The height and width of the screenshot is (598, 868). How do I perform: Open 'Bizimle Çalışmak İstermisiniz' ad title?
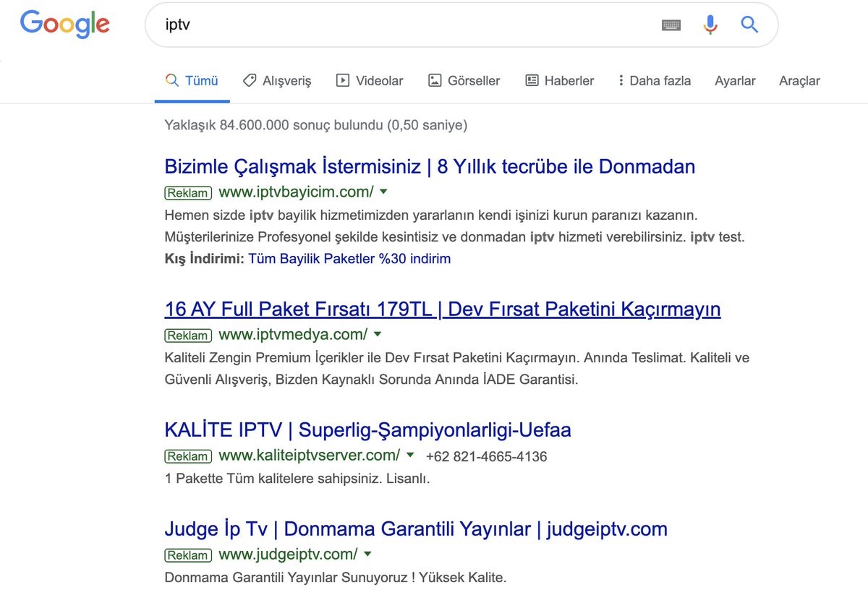coord(430,167)
